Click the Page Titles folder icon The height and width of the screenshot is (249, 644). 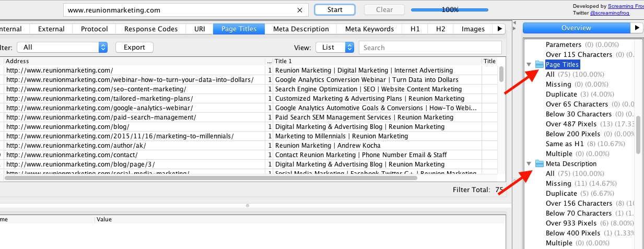point(539,65)
